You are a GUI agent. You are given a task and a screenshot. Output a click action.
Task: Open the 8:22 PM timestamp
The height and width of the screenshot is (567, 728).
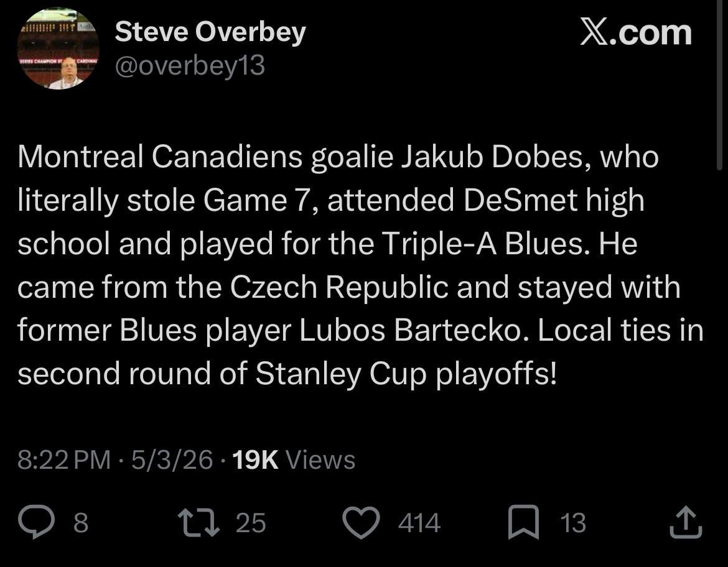[x=64, y=460]
